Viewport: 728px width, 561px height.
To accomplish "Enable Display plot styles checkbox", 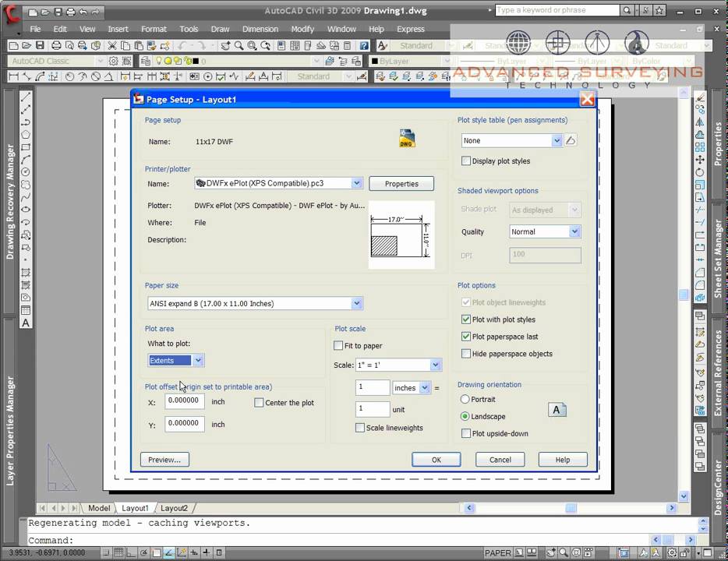I will [465, 161].
